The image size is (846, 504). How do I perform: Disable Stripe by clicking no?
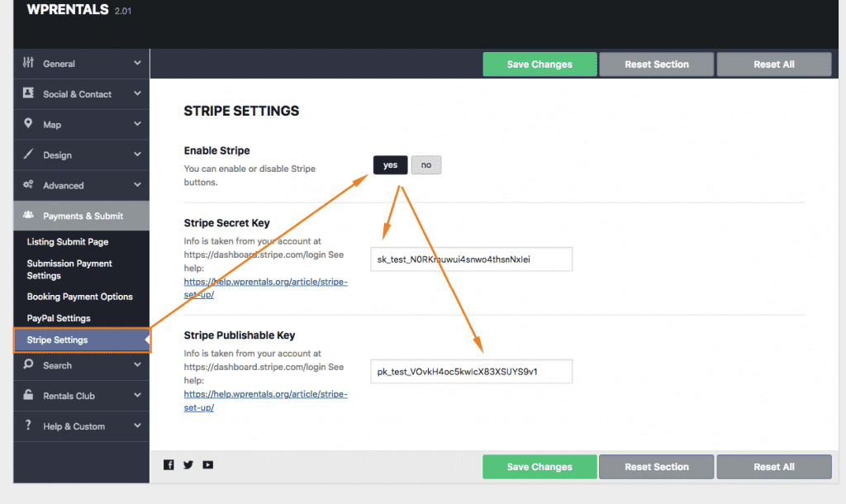click(425, 164)
